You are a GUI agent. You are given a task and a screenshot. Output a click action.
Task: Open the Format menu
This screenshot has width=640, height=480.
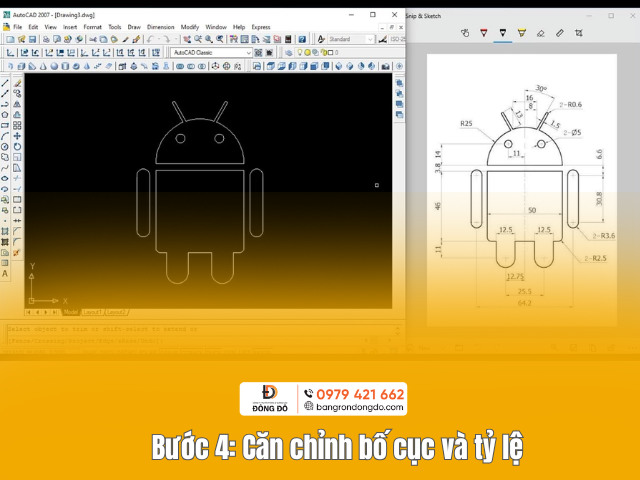pyautogui.click(x=92, y=27)
